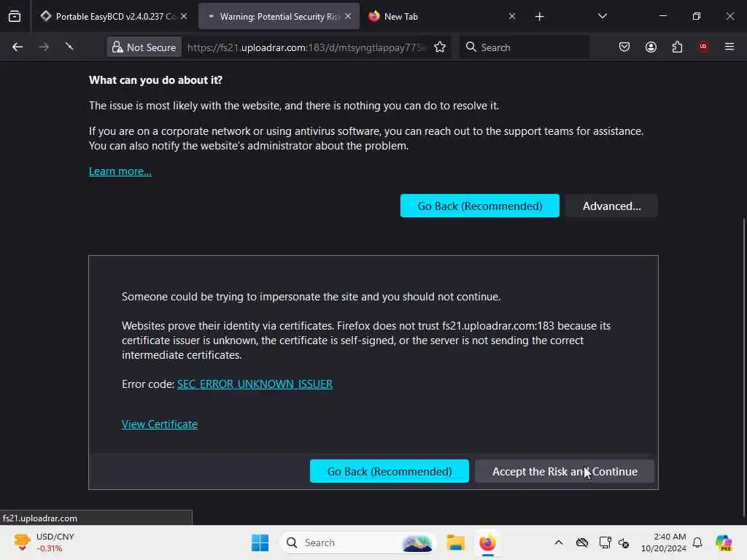Open Firefox View icon in tab strip

15,16
